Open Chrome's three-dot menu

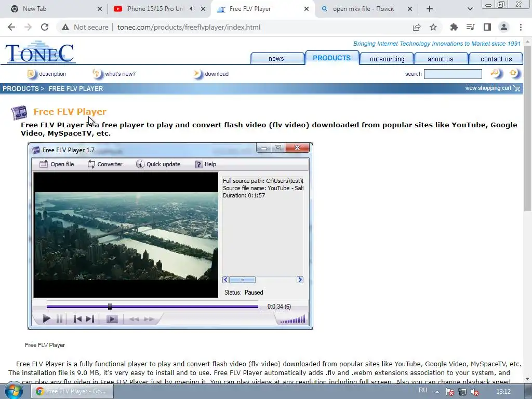[x=521, y=27]
